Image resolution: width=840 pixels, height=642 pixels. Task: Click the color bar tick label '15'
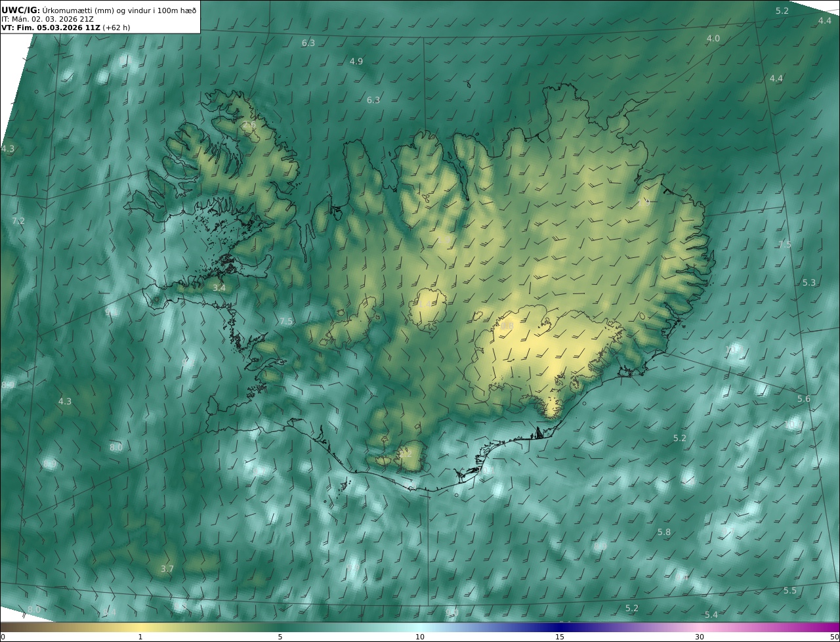tap(560, 637)
